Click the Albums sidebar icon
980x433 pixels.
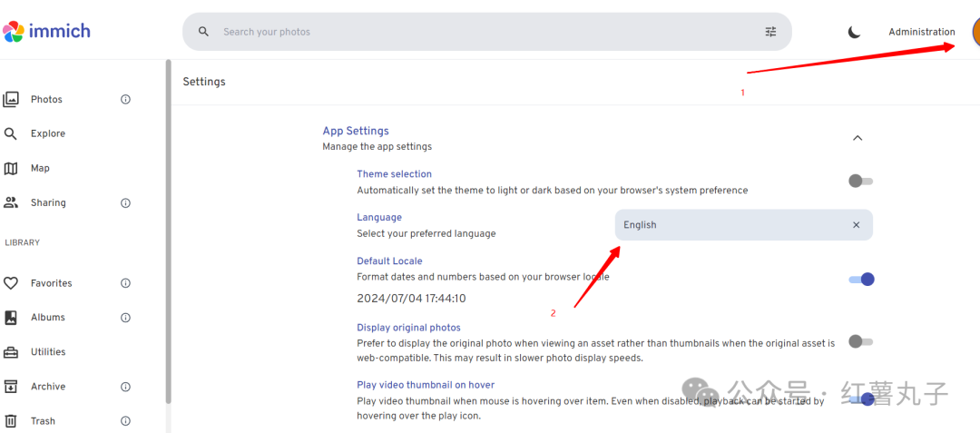tap(11, 318)
